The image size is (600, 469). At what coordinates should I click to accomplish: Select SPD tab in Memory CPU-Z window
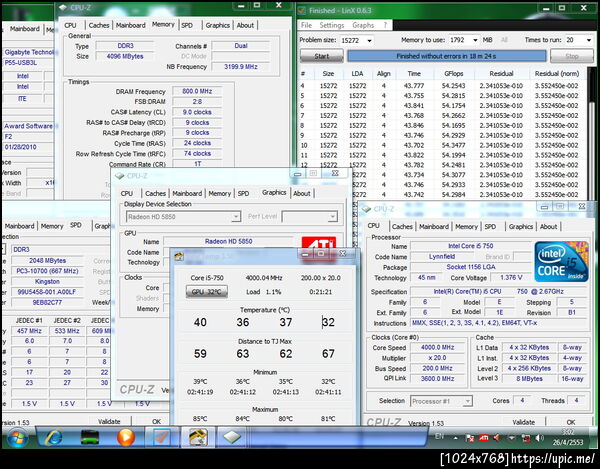coord(187,25)
